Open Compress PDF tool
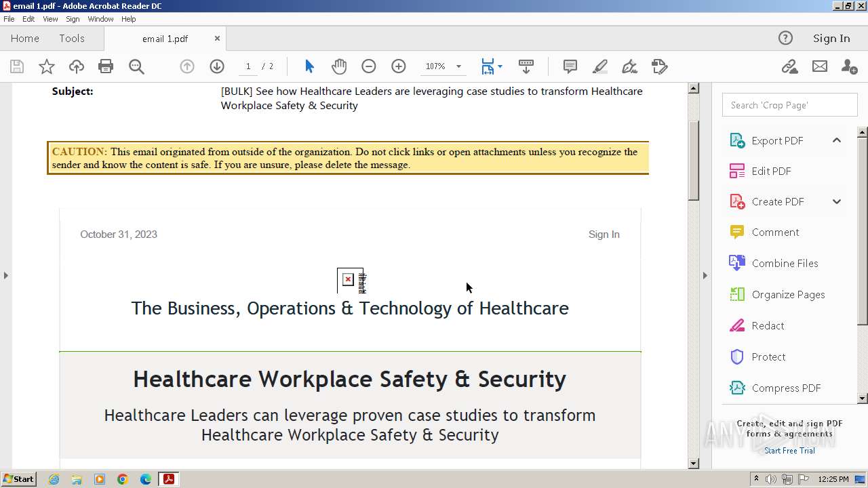Screen dimensions: 868x488 coord(786,388)
